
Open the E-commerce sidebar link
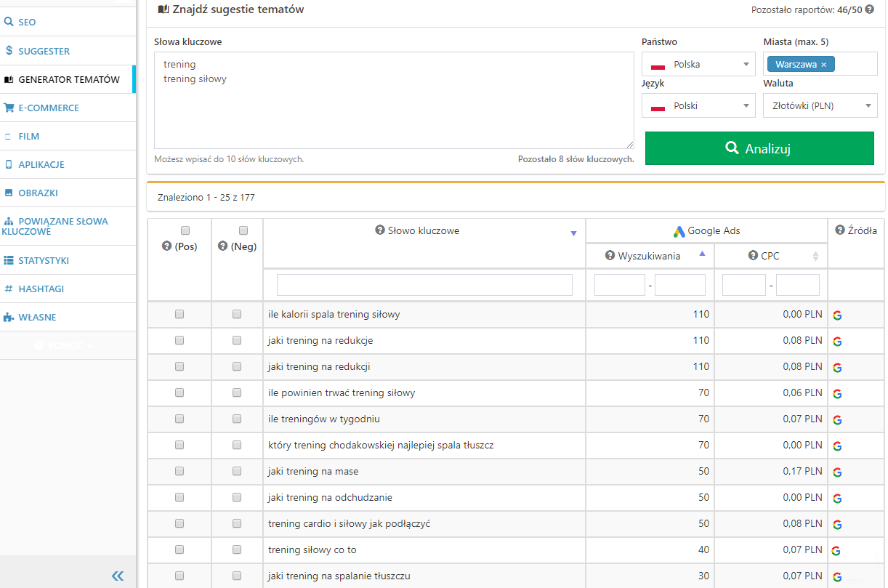click(48, 108)
